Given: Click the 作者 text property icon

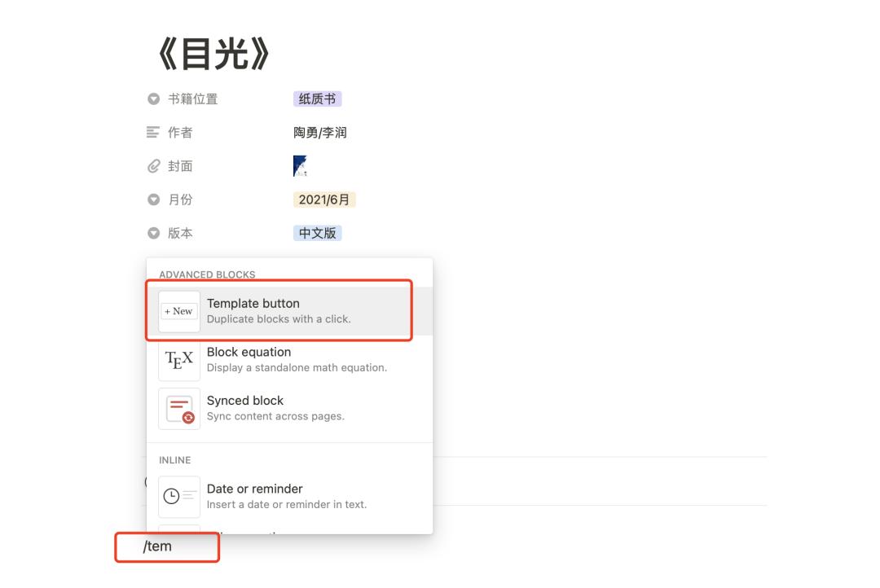Looking at the screenshot, I should [153, 132].
